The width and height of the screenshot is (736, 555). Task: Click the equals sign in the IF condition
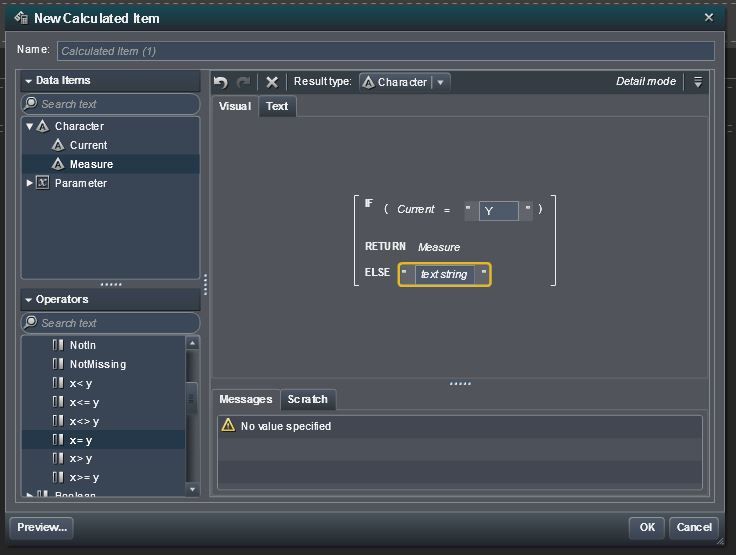coord(447,210)
